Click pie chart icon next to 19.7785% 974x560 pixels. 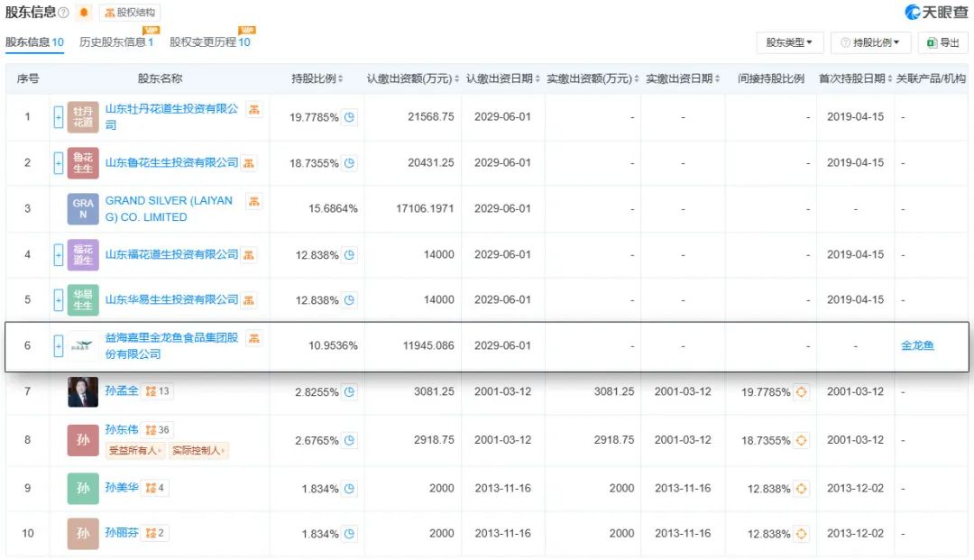[350, 116]
